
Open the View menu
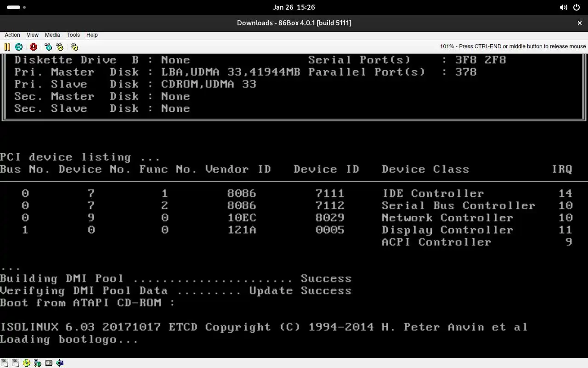pyautogui.click(x=33, y=35)
